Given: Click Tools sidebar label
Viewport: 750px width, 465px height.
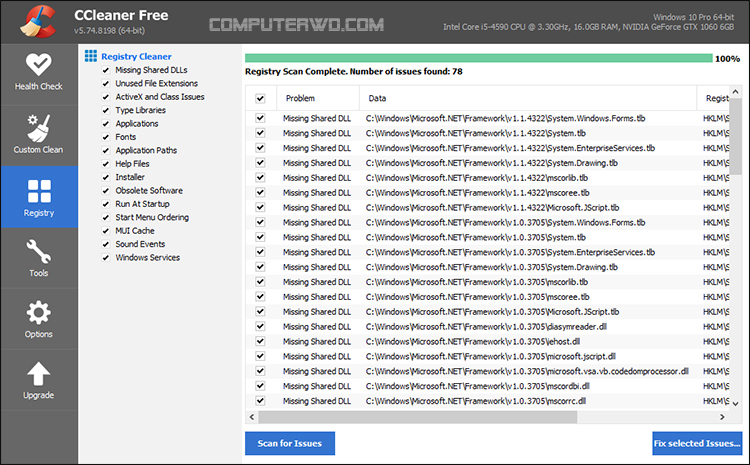Looking at the screenshot, I should point(39,273).
